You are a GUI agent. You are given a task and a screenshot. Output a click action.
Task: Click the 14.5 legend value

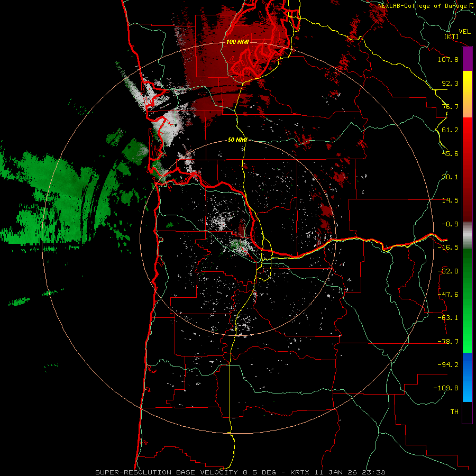point(450,200)
